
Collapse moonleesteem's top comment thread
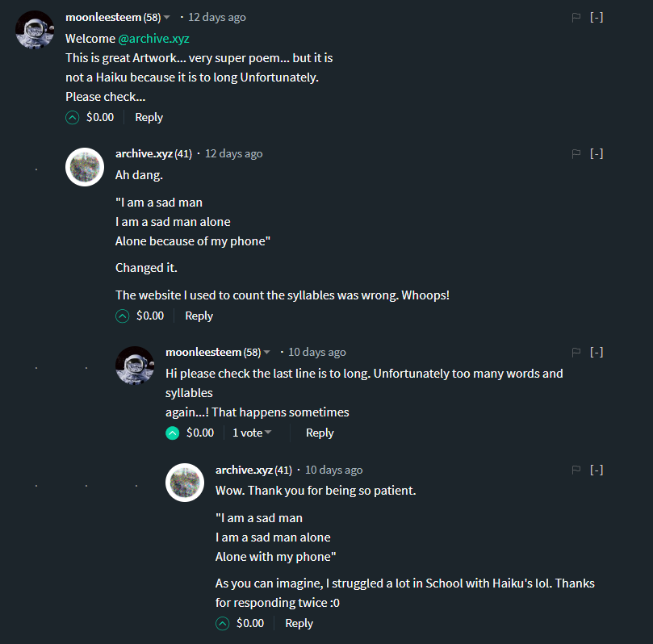(x=596, y=18)
